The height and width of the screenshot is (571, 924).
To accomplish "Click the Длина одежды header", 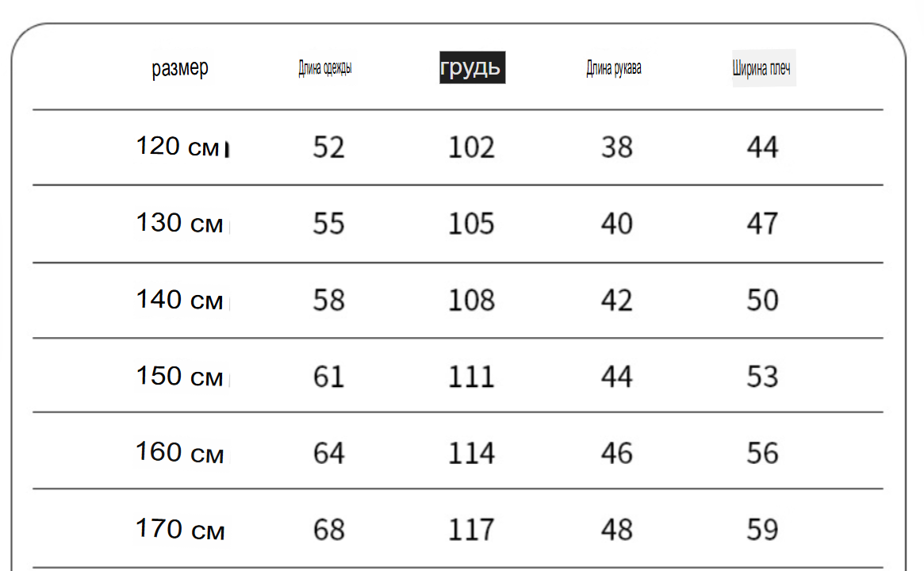I will [x=324, y=68].
